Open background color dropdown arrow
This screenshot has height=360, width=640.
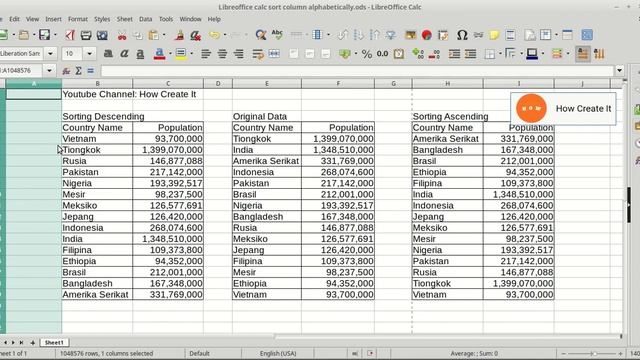tap(191, 54)
